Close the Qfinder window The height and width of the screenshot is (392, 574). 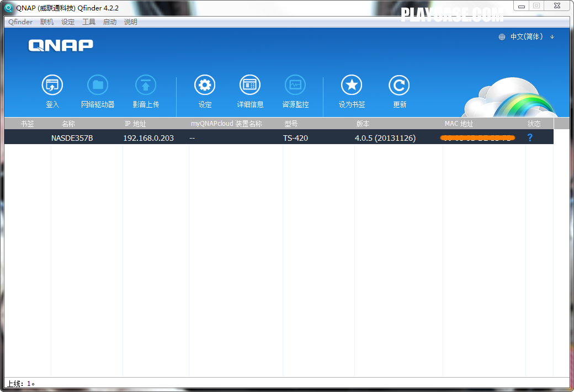[x=557, y=6]
